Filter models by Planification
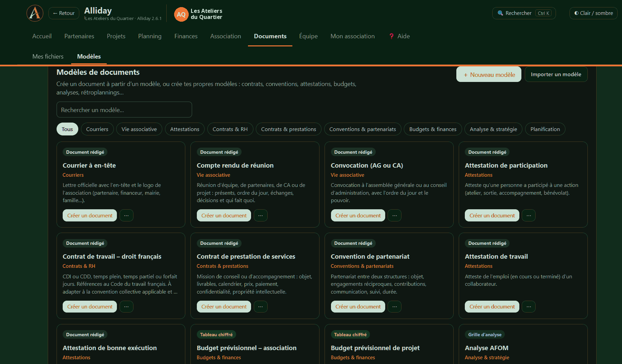Viewport: 622px width, 364px height. click(545, 129)
